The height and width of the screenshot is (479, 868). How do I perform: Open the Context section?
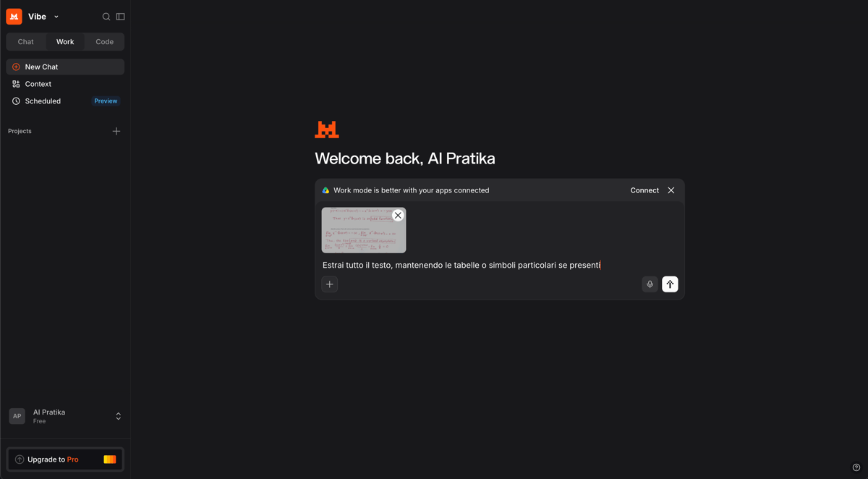[x=65, y=84]
